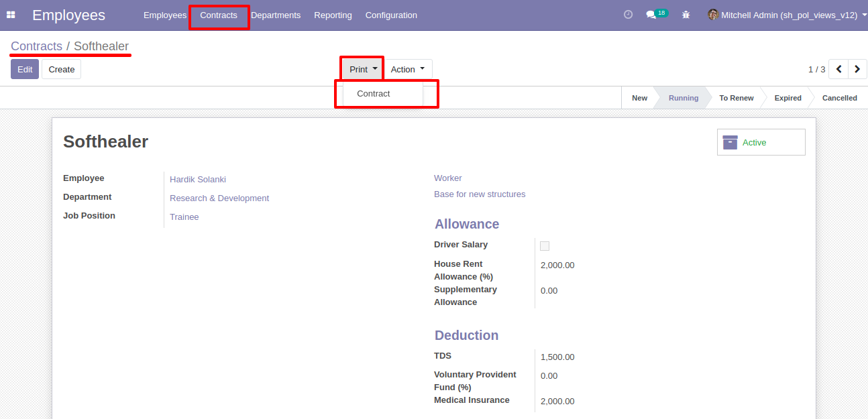Screen dimensions: 868x419
Task: Click the Medical Insurance label
Action: (x=472, y=400)
